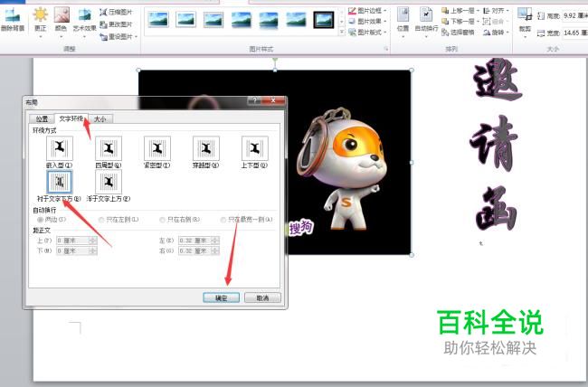Click the 压缩图片 compress pictures icon
Screen dimensions: 588x387
(x=103, y=12)
